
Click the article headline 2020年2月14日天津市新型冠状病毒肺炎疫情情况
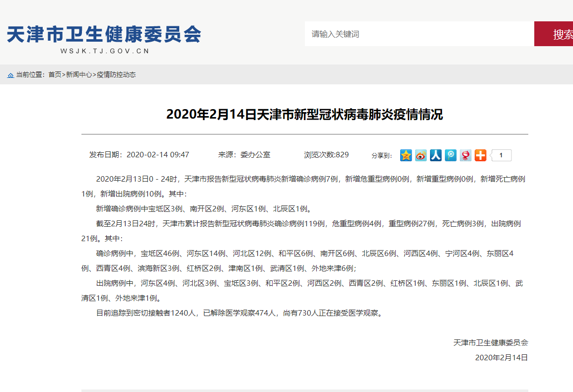pyautogui.click(x=304, y=115)
